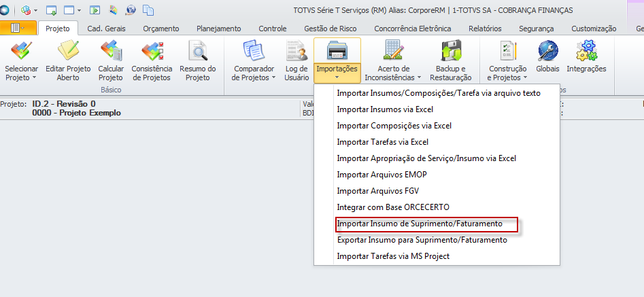Click project name '0000 - Projeto Exemplo'
Viewport: 644px width, 297px height.
point(76,113)
